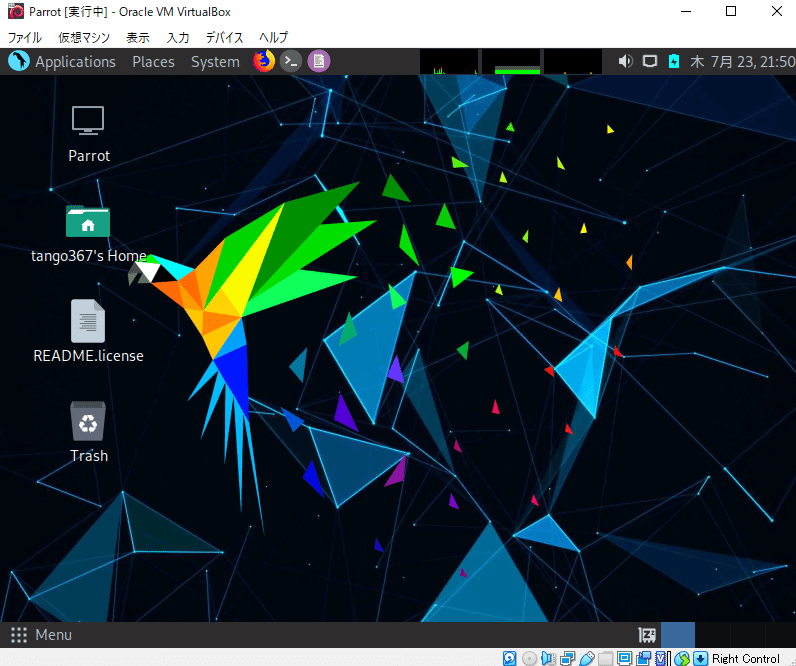Click the CPU virtualization (V) status icon
Viewport: 796px width, 666px height.
point(661,658)
